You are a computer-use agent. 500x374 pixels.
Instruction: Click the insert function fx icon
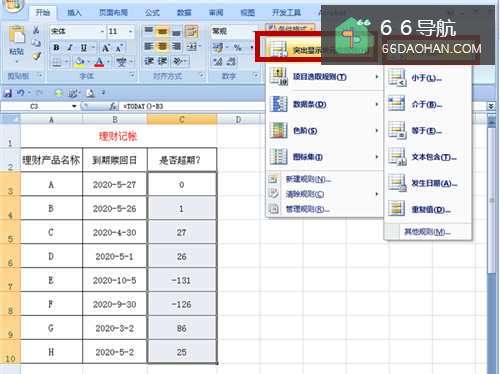click(113, 106)
